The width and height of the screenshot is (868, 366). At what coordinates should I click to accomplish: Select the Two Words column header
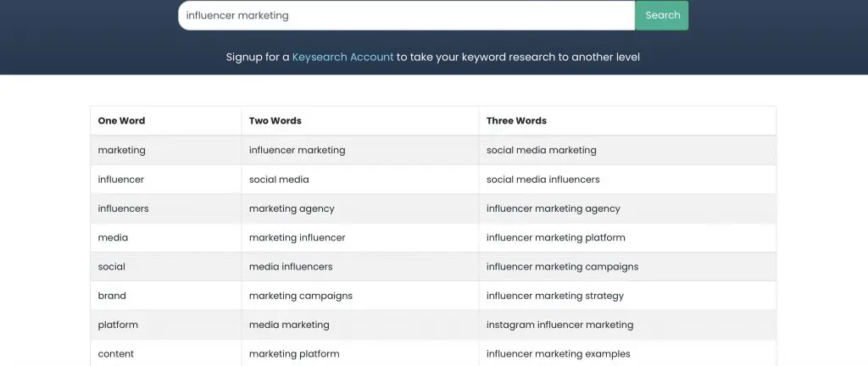[x=275, y=121]
